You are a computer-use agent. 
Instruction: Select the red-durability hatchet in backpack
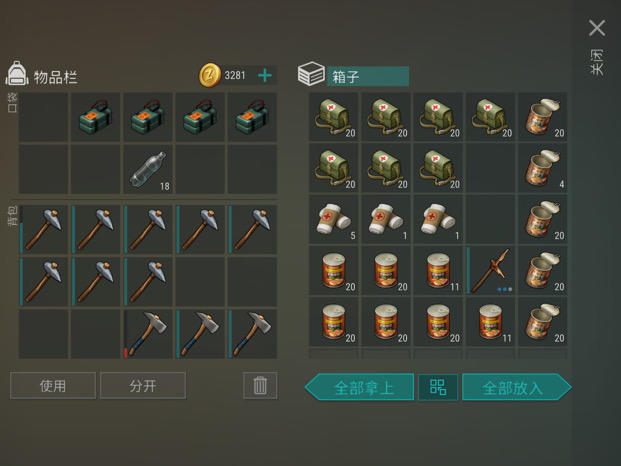[148, 334]
